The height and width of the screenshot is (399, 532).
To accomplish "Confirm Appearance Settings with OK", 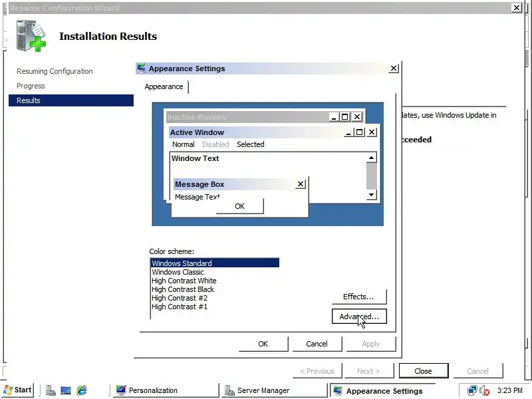I will pos(263,344).
